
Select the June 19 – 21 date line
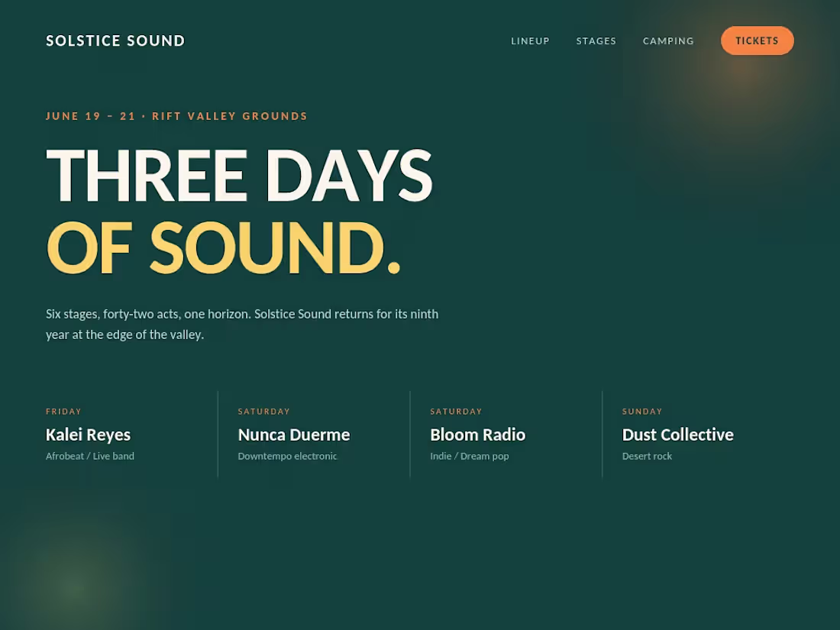click(177, 116)
